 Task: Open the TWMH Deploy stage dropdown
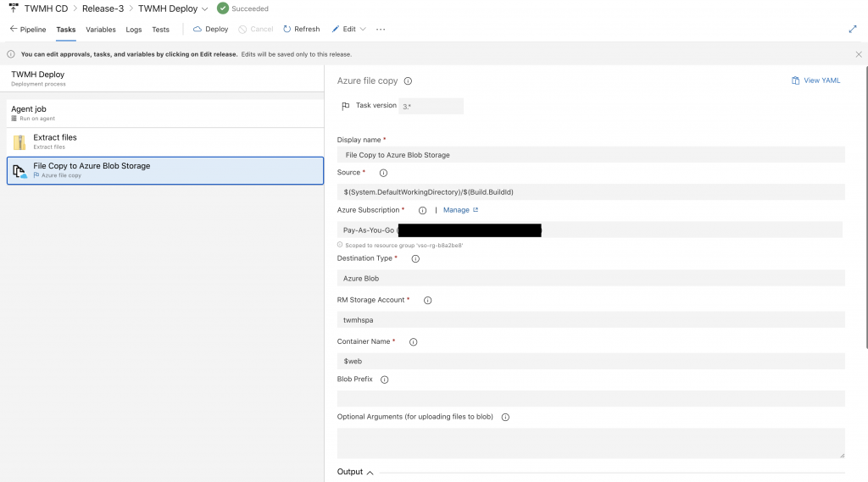[x=204, y=9]
